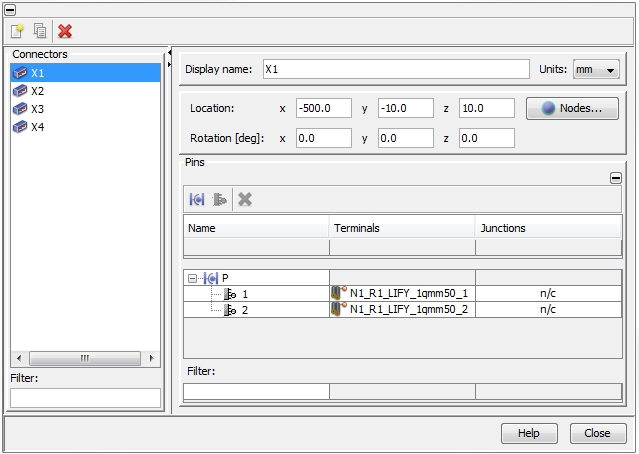Viewport: 639px width, 454px height.
Task: Click the duplicate connector toolbar icon
Action: [x=40, y=31]
